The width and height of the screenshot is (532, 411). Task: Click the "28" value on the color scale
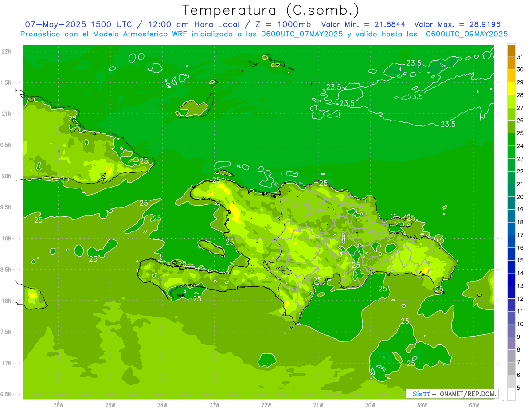click(520, 95)
